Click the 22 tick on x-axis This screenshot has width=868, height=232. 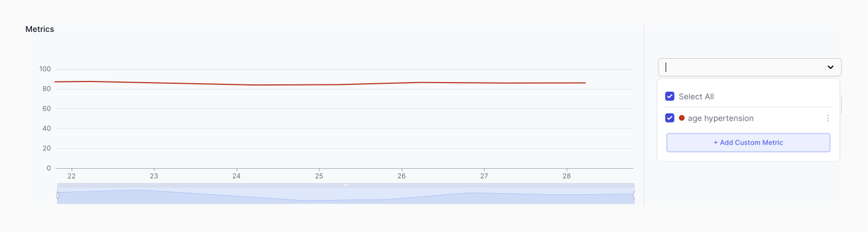click(x=71, y=177)
